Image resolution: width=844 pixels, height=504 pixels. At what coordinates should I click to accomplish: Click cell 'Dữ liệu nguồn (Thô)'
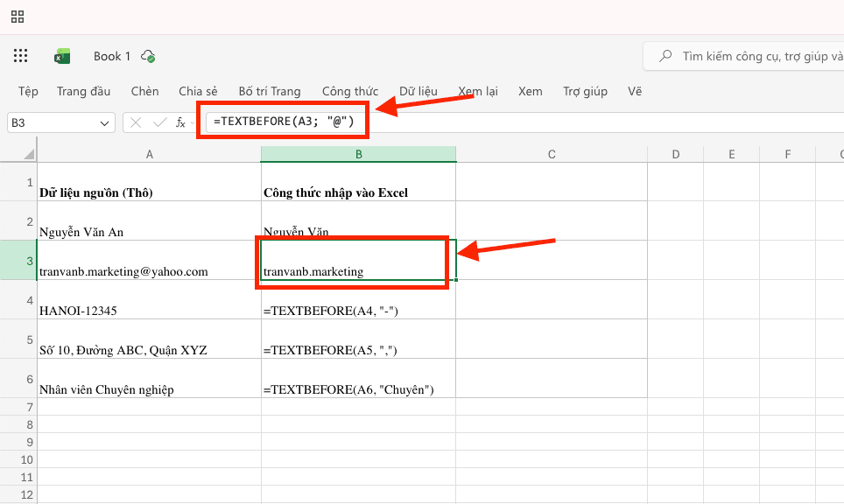(x=149, y=182)
